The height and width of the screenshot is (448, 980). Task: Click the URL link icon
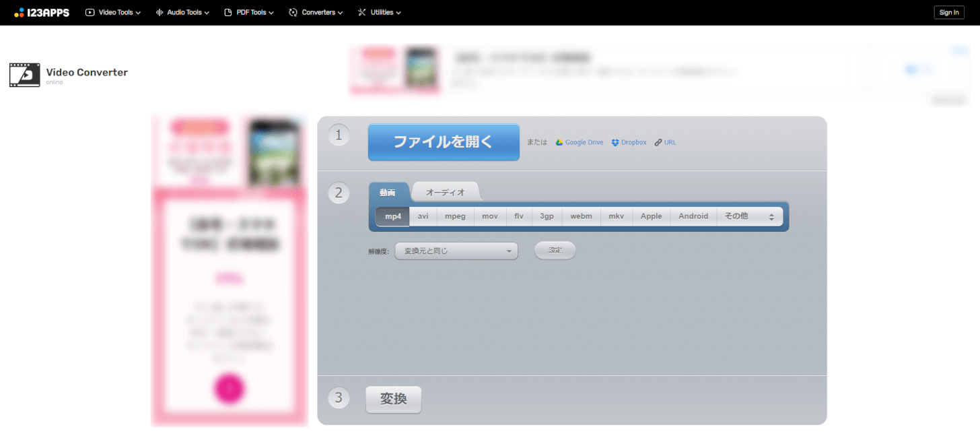(x=658, y=143)
